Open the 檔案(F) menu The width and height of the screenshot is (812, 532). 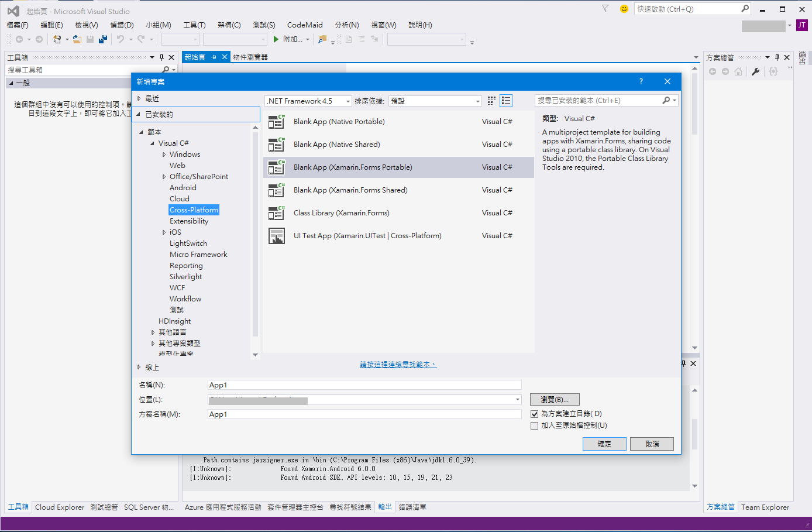[x=18, y=25]
